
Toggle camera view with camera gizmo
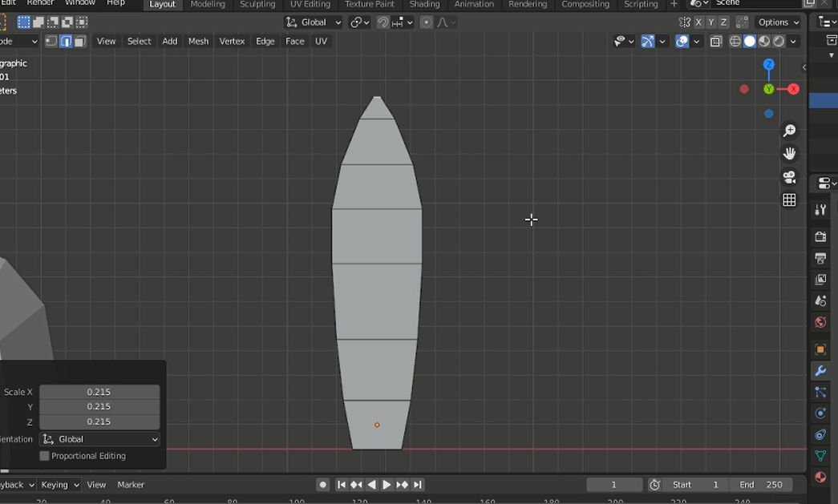pos(789,177)
